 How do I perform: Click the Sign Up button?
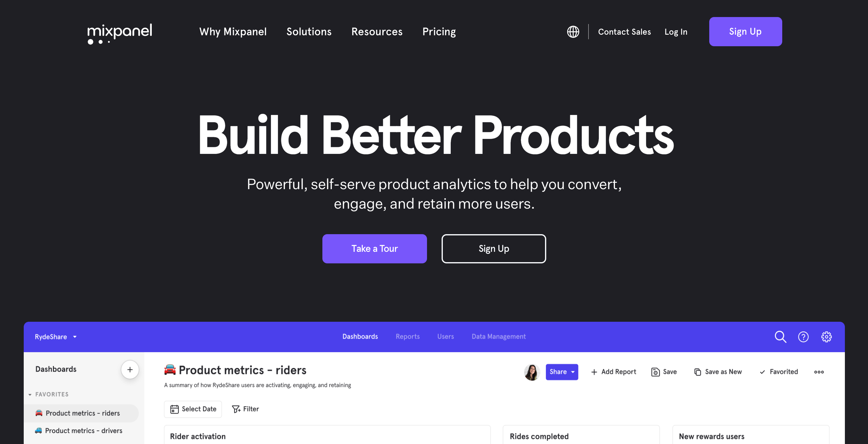click(745, 32)
